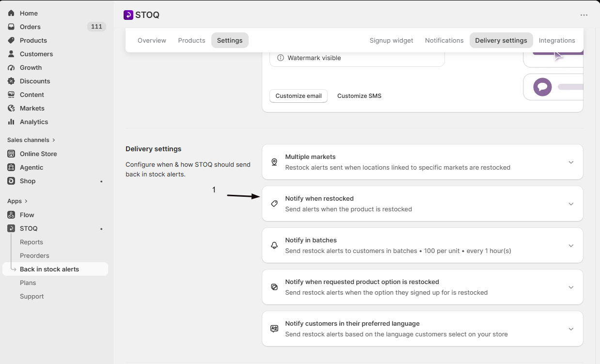Click the Delivery settings section heading
Screen dimensions: 600x364
(153, 149)
